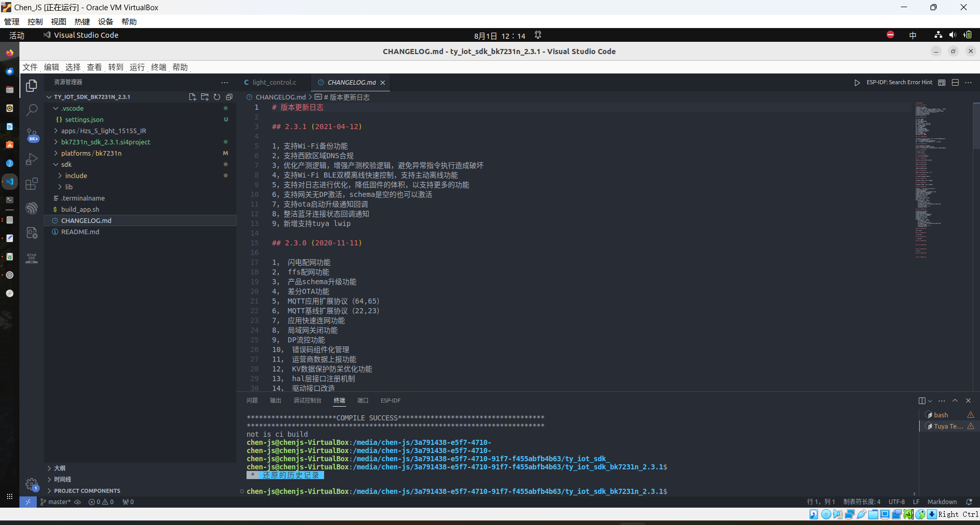Collapse the sdk folder
The height and width of the screenshot is (525, 980).
coord(66,164)
